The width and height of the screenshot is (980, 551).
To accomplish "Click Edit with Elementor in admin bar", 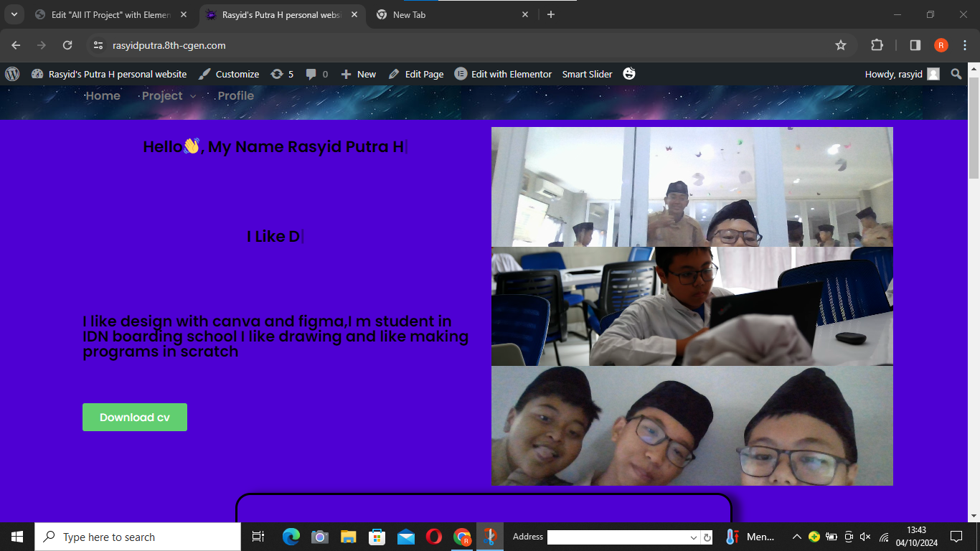I will (x=503, y=74).
